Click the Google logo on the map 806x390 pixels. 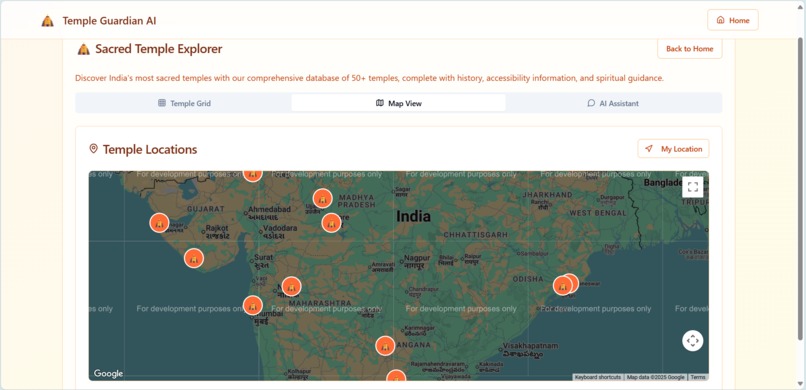[108, 374]
